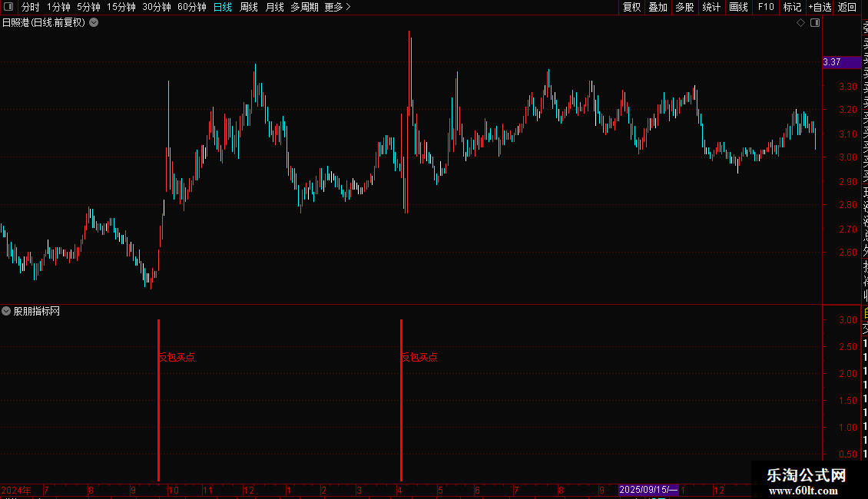The height and width of the screenshot is (499, 868).
Task: Open F10 company information
Action: 766,7
